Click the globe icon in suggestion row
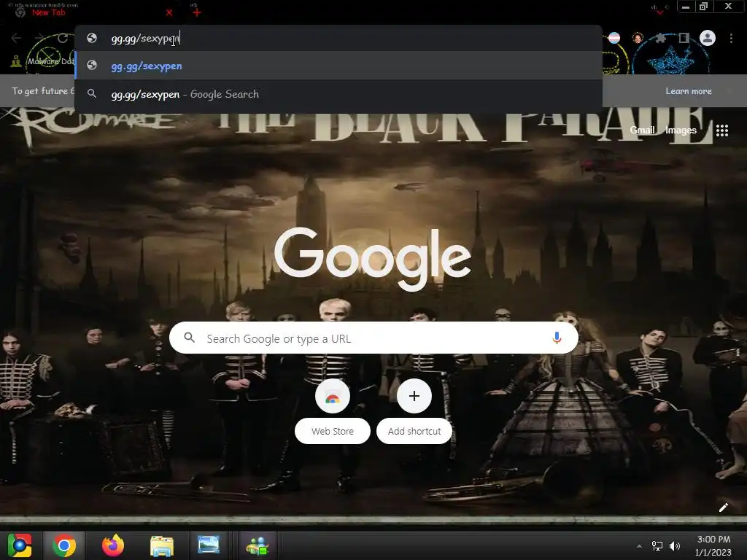 (x=92, y=66)
